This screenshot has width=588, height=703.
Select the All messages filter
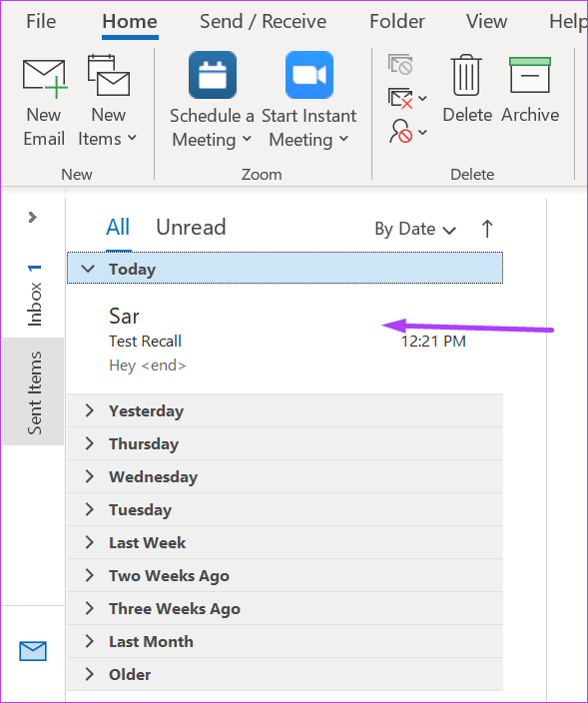pos(118,228)
